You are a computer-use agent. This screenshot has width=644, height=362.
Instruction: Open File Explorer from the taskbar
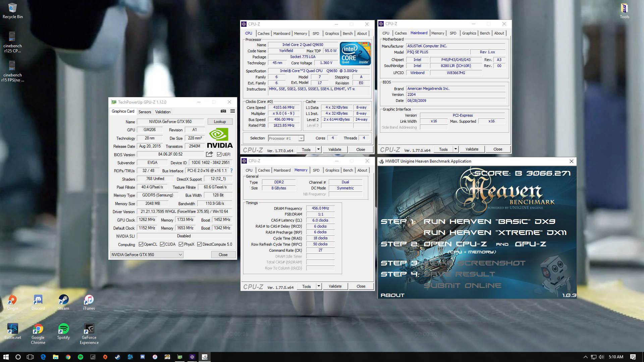(56, 357)
